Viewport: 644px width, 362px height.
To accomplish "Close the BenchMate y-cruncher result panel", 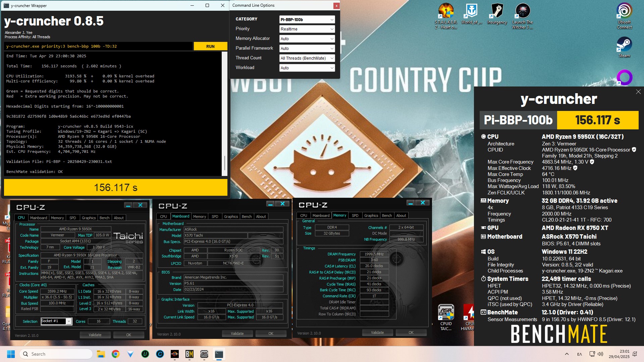I will pyautogui.click(x=638, y=92).
